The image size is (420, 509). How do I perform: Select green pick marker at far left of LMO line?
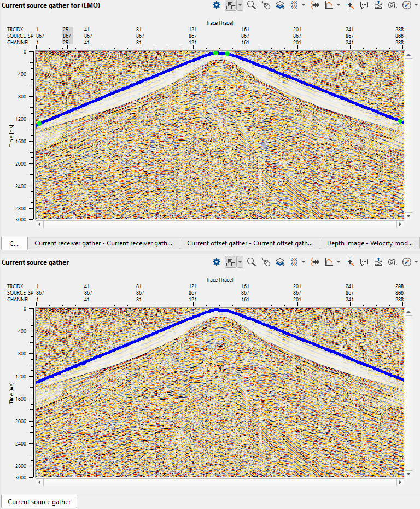click(x=39, y=124)
